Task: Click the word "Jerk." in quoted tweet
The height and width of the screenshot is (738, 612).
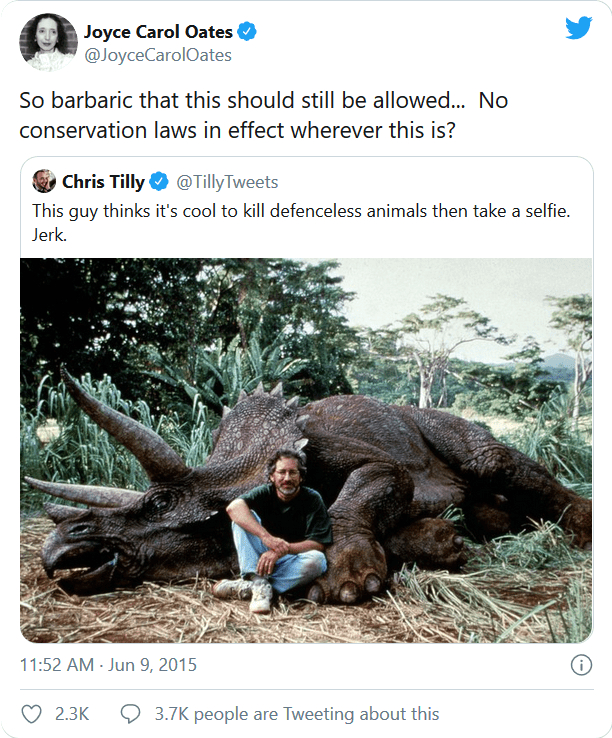Action: [49, 234]
